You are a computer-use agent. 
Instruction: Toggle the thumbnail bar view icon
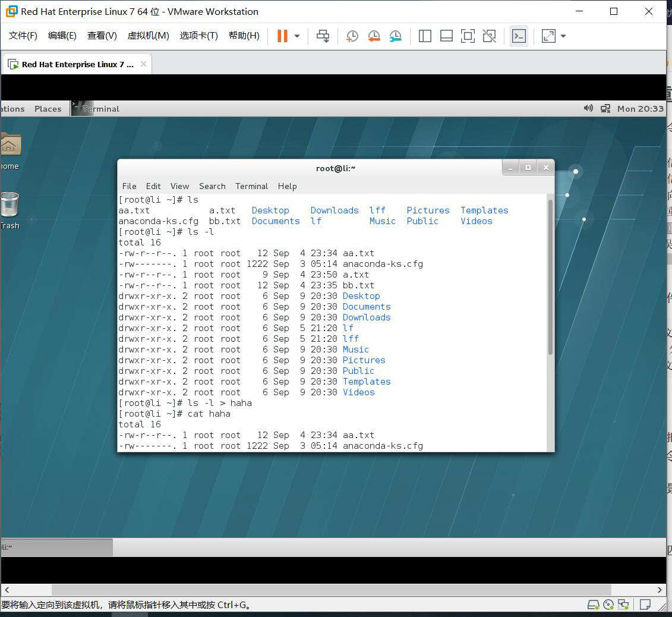(446, 36)
